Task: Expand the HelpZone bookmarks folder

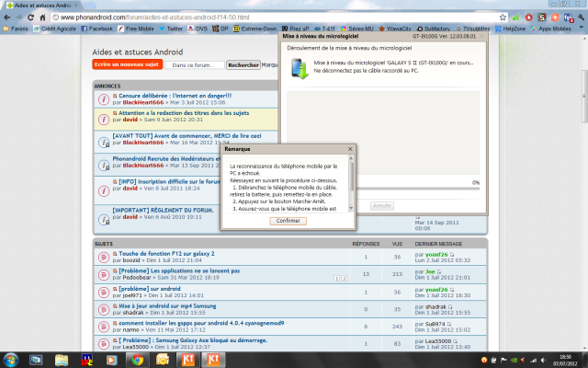Action: point(514,29)
